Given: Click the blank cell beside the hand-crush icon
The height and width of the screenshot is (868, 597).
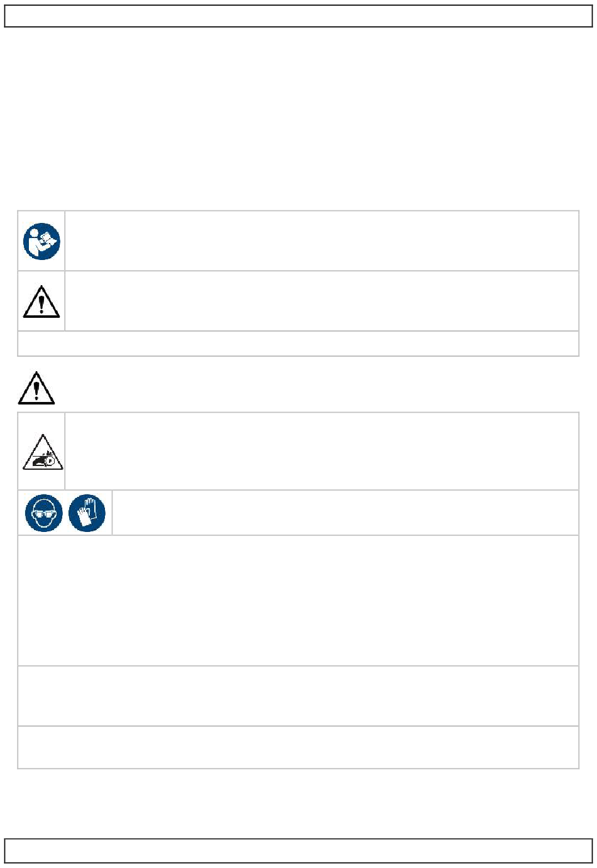Looking at the screenshot, I should tap(322, 451).
